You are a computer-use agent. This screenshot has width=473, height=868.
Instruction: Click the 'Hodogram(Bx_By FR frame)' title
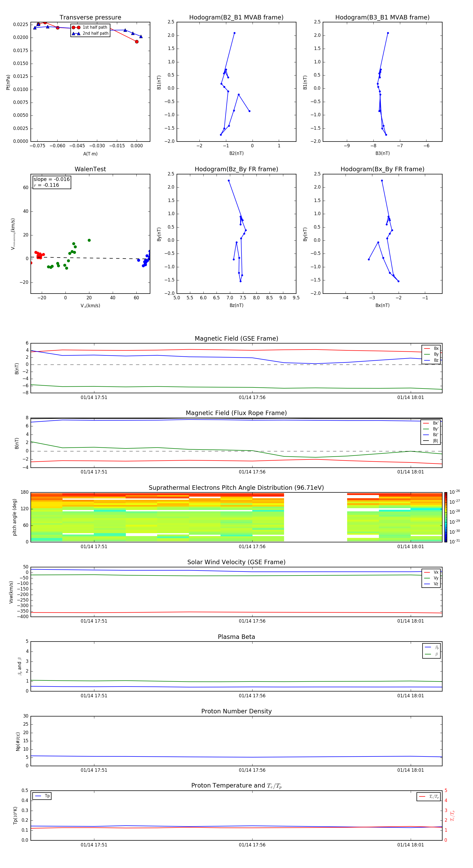(382, 169)
